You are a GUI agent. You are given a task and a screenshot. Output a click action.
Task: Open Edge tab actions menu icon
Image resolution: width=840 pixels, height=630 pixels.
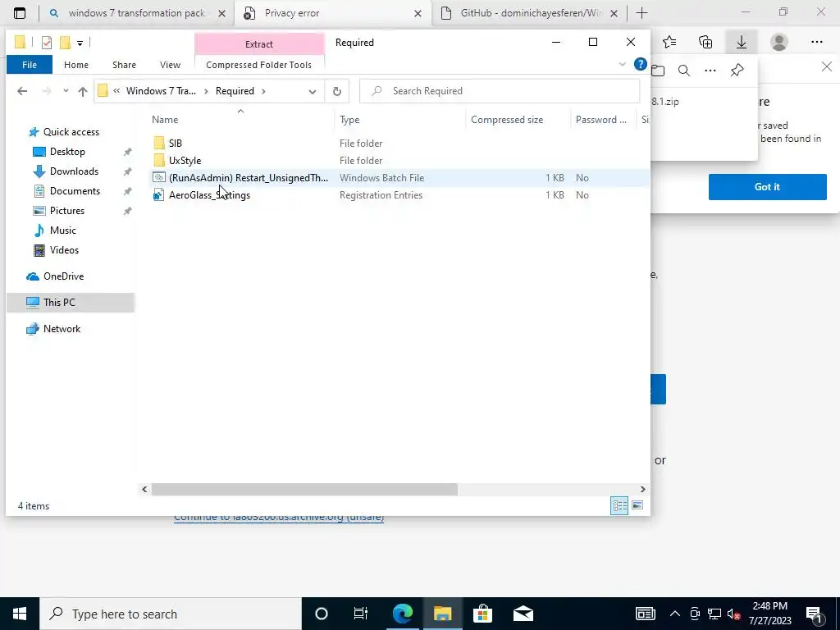coord(20,13)
